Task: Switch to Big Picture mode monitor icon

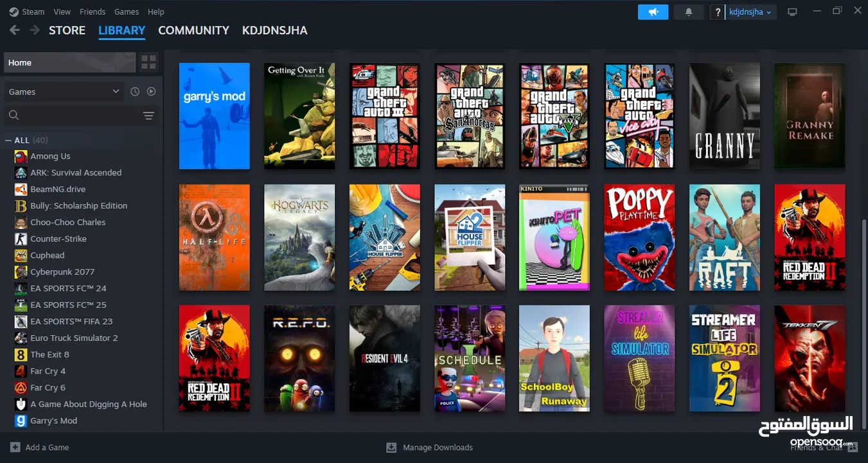Action: pyautogui.click(x=792, y=12)
